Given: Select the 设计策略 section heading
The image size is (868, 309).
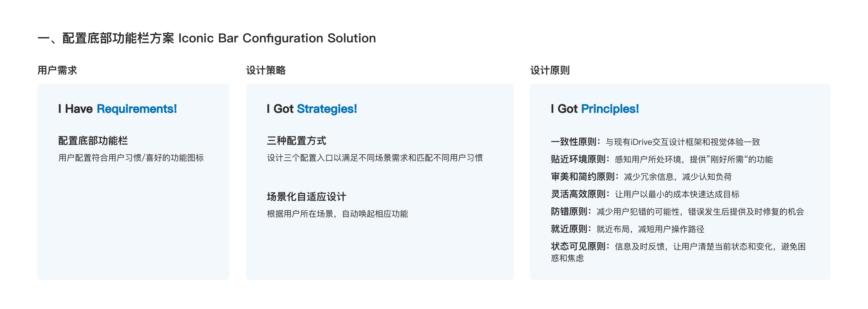Looking at the screenshot, I should (x=266, y=70).
